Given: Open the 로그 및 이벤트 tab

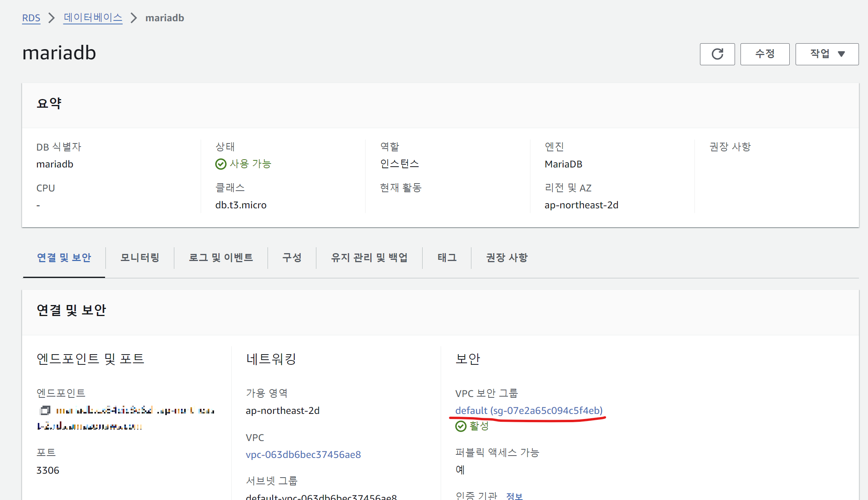Looking at the screenshot, I should pyautogui.click(x=221, y=258).
